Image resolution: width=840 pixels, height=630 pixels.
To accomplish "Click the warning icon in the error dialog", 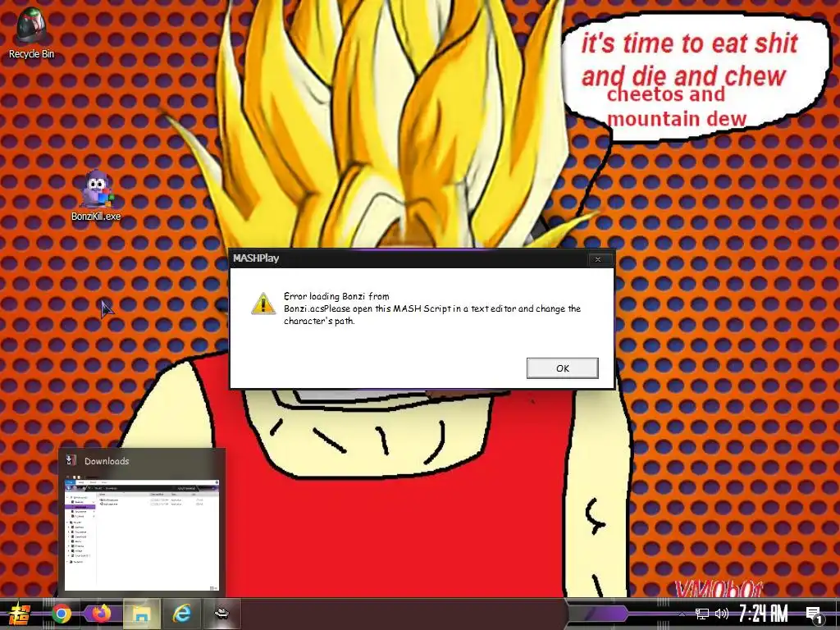I will pyautogui.click(x=263, y=304).
